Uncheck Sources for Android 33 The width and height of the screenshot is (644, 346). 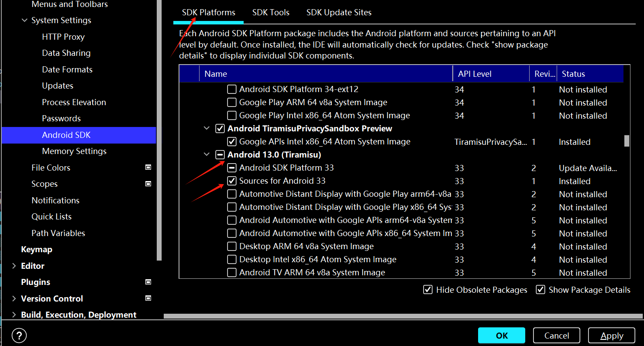tap(232, 181)
